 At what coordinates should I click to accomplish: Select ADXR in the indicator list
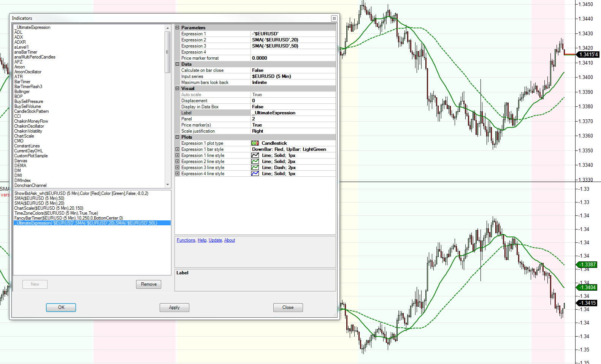pyautogui.click(x=20, y=42)
